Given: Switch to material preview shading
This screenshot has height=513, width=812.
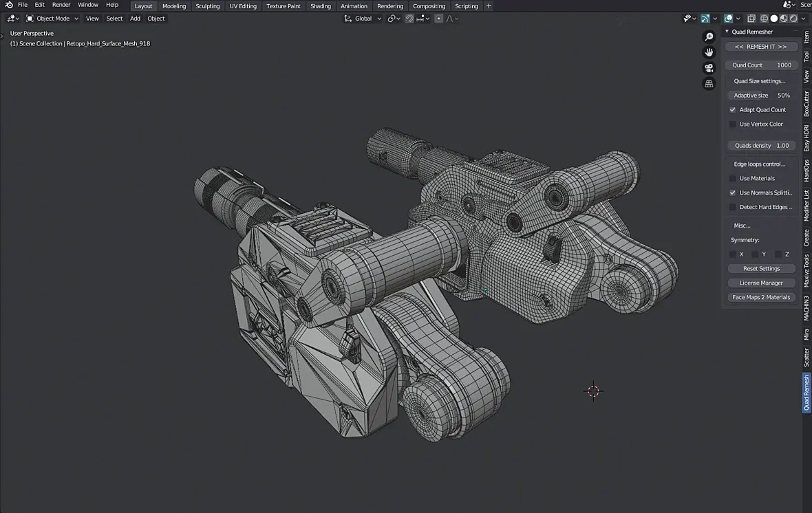Looking at the screenshot, I should coord(784,19).
